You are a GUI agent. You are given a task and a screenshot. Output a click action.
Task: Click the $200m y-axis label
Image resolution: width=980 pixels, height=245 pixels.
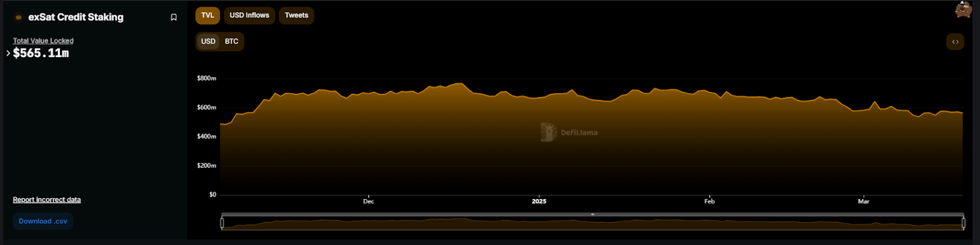pyautogui.click(x=206, y=165)
